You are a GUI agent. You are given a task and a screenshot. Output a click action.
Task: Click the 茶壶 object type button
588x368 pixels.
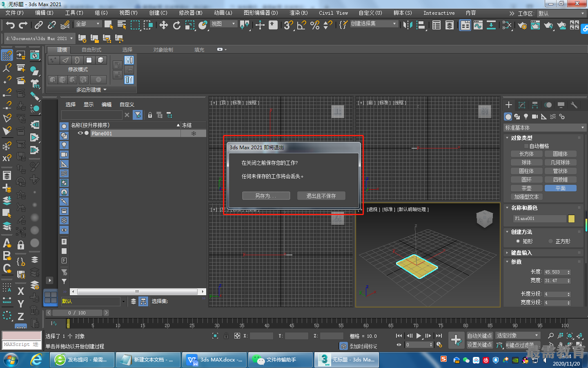527,188
